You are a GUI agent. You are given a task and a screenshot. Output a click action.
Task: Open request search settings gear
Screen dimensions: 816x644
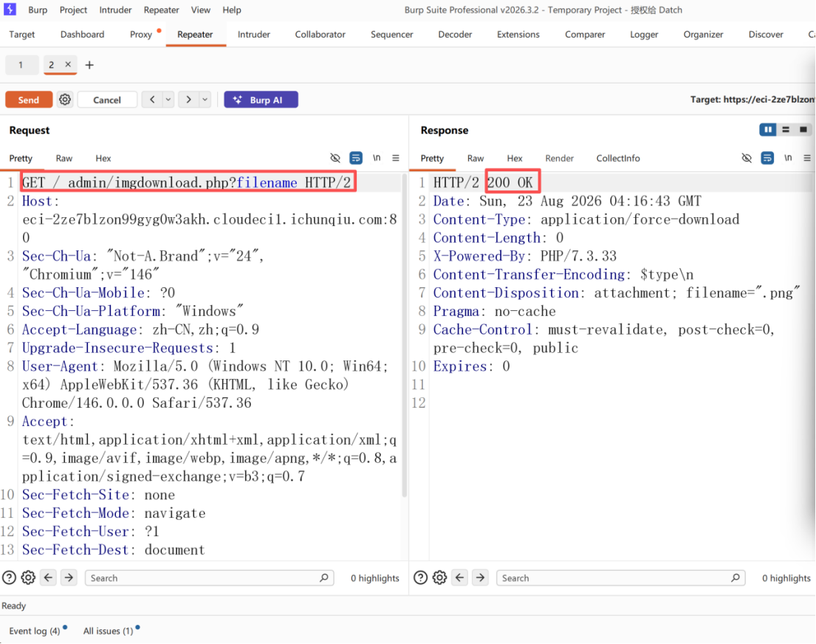pyautogui.click(x=28, y=578)
